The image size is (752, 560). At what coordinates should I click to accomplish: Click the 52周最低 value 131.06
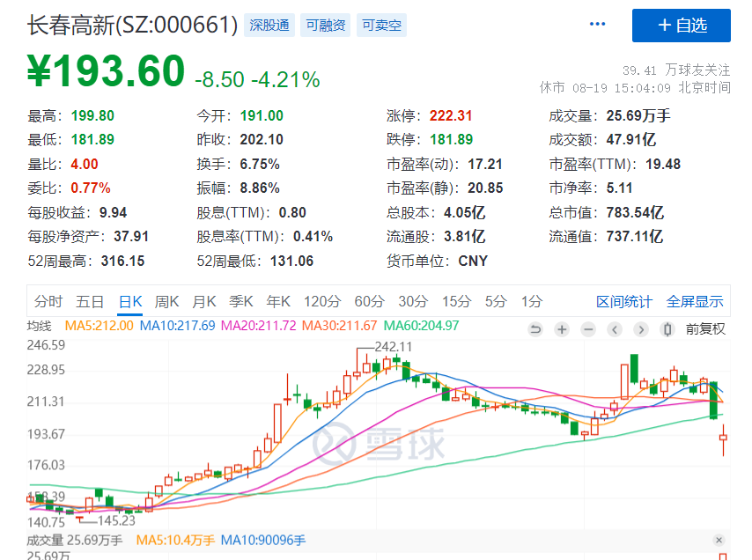[292, 262]
